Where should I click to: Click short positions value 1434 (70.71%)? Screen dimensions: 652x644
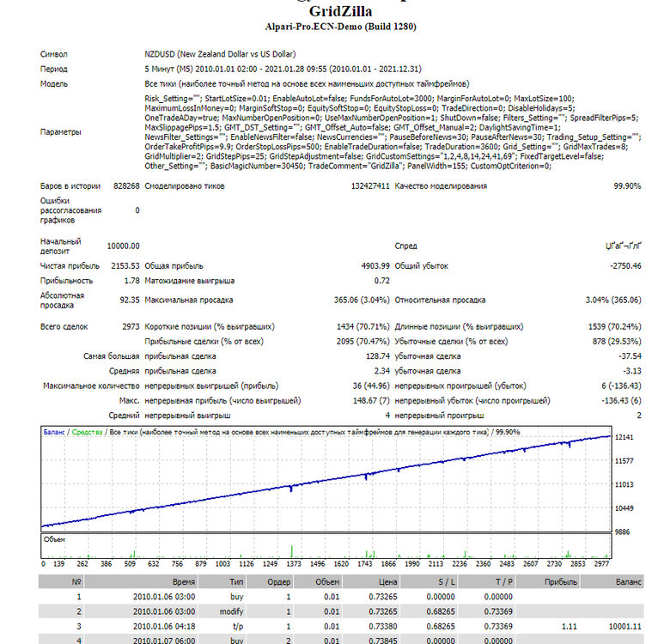363,327
